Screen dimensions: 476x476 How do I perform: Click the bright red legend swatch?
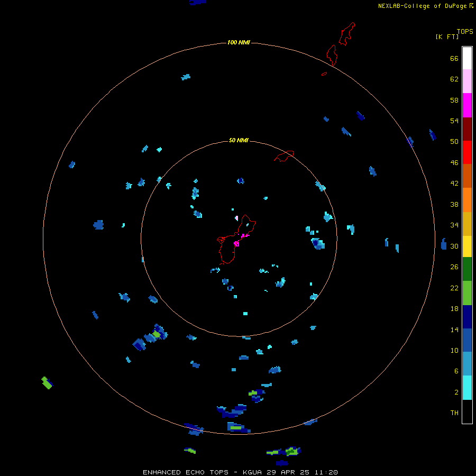467,152
